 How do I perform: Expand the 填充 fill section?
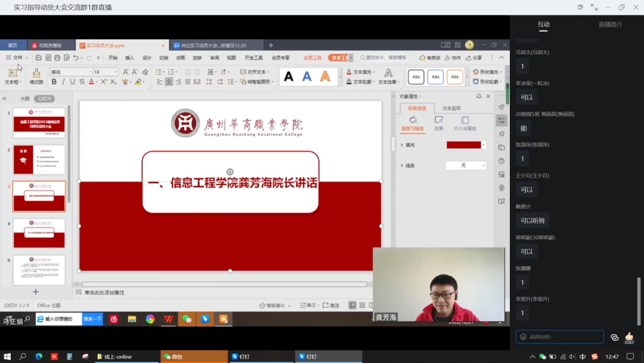click(401, 145)
